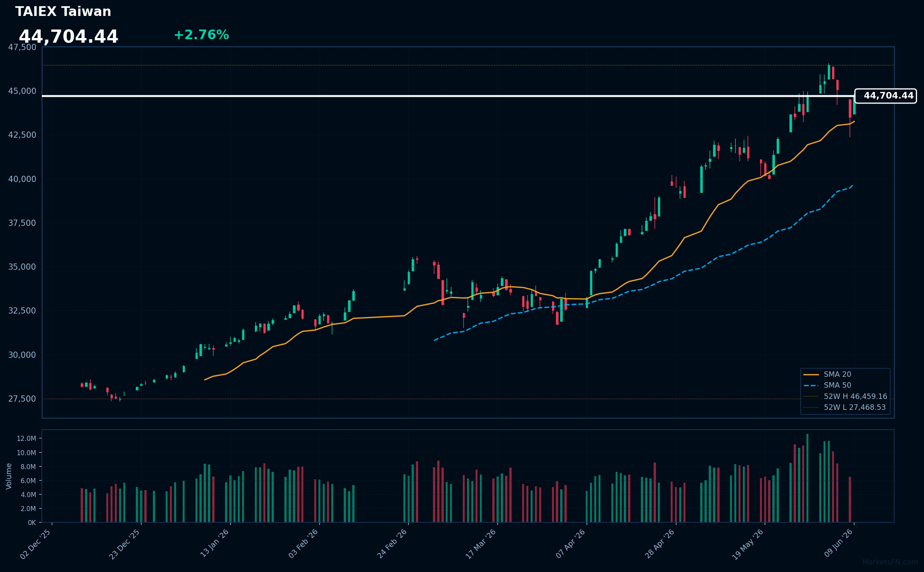
Task: Click the 47,500 price axis label
Action: [22, 47]
